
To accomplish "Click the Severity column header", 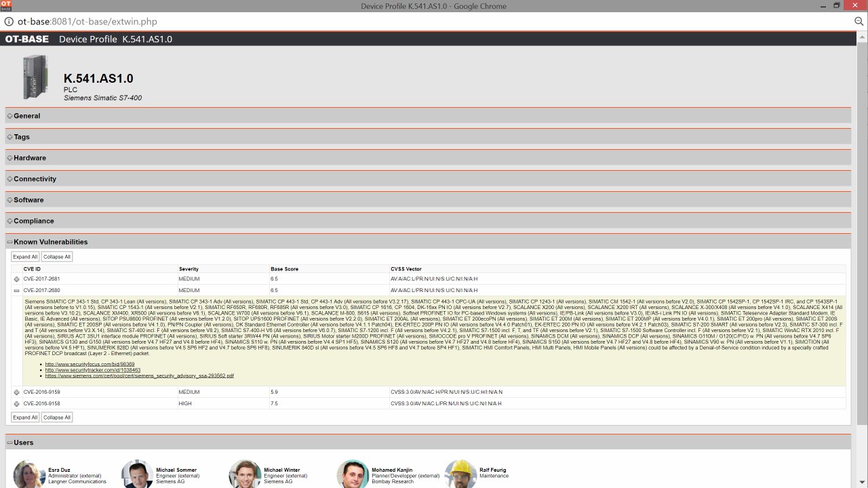I will pos(189,269).
